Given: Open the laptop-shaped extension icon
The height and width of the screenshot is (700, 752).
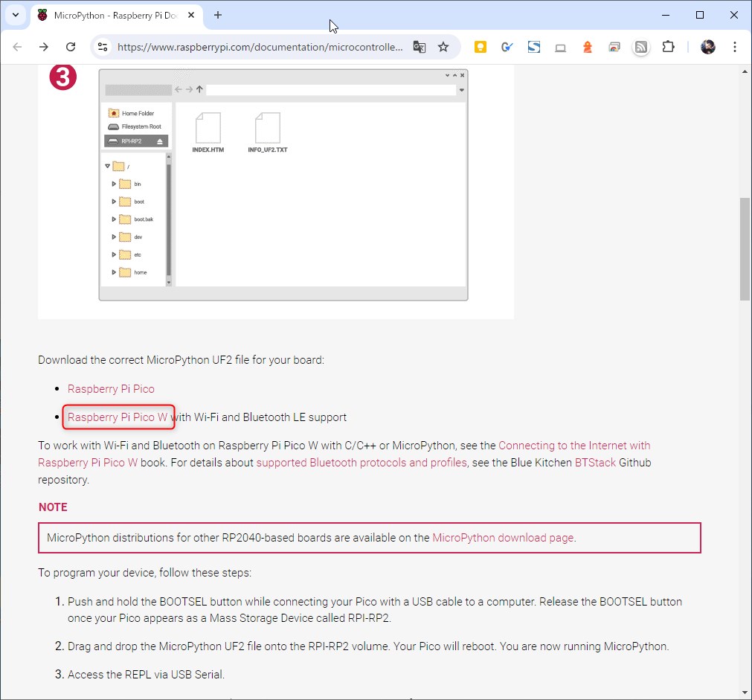Looking at the screenshot, I should [x=560, y=47].
